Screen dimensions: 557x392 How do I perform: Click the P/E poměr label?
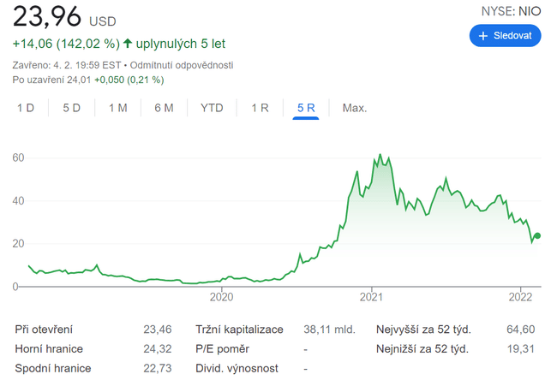[225, 348]
